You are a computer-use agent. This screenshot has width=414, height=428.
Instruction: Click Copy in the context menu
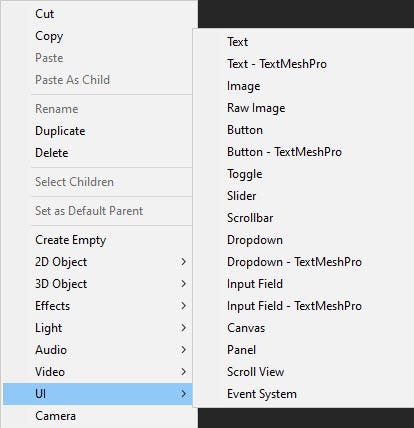tap(49, 36)
